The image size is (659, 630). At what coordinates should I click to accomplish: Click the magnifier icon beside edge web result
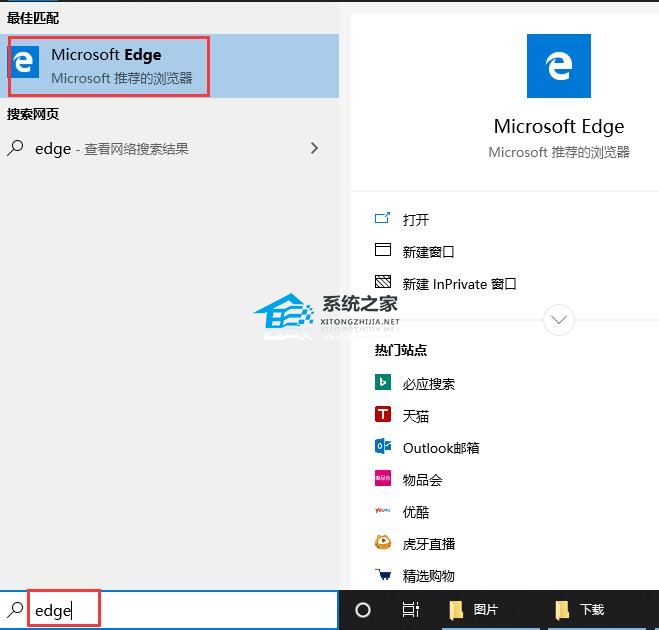point(15,148)
